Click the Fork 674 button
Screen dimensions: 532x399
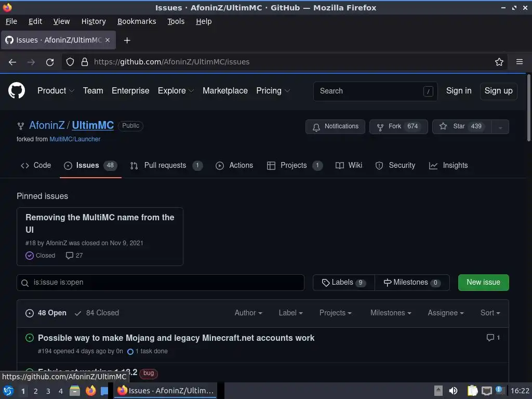pyautogui.click(x=398, y=127)
